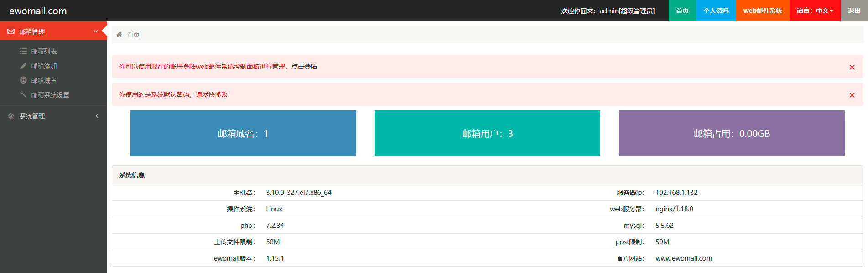Open 邮箱系统设置 in the sidebar
Screen dimensions: 868x273
[50, 95]
